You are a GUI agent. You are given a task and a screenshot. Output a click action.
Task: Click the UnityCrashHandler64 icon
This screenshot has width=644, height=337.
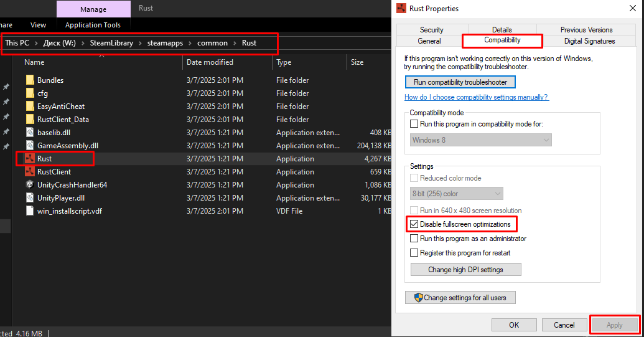coord(30,184)
